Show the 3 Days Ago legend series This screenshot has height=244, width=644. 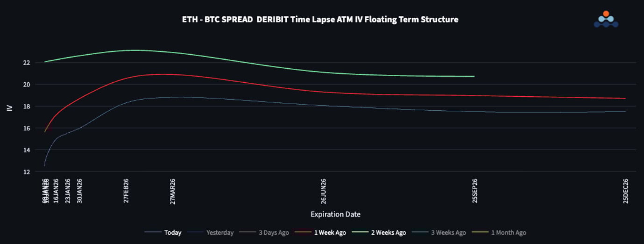coord(274,232)
